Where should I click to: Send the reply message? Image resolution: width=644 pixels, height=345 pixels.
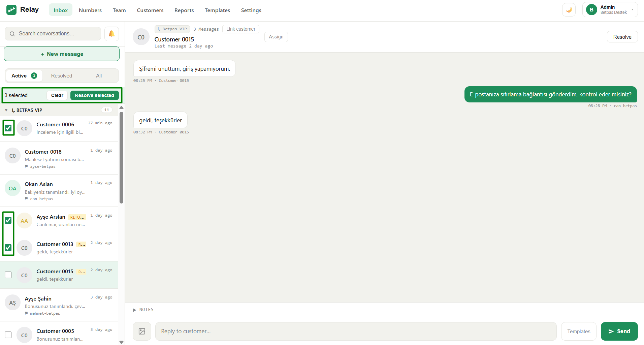pyautogui.click(x=619, y=331)
